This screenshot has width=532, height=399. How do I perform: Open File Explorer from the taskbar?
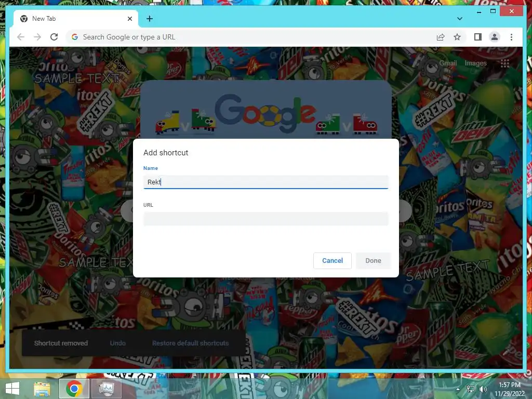pyautogui.click(x=42, y=389)
